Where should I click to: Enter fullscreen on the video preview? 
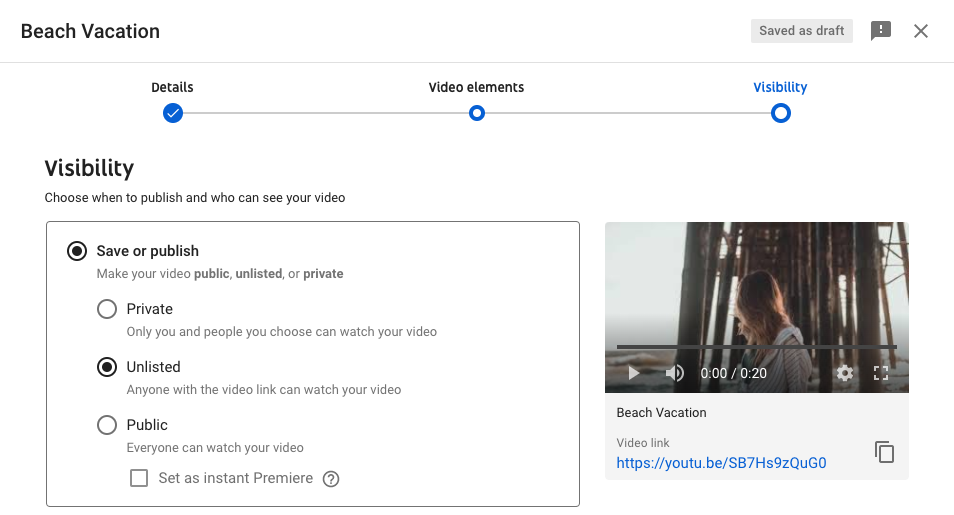pos(881,373)
